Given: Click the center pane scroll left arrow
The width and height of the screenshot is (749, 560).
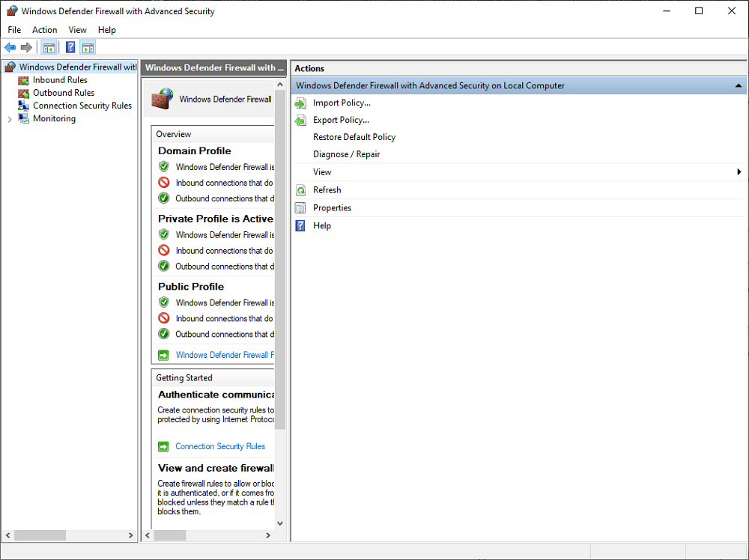Looking at the screenshot, I should [148, 535].
